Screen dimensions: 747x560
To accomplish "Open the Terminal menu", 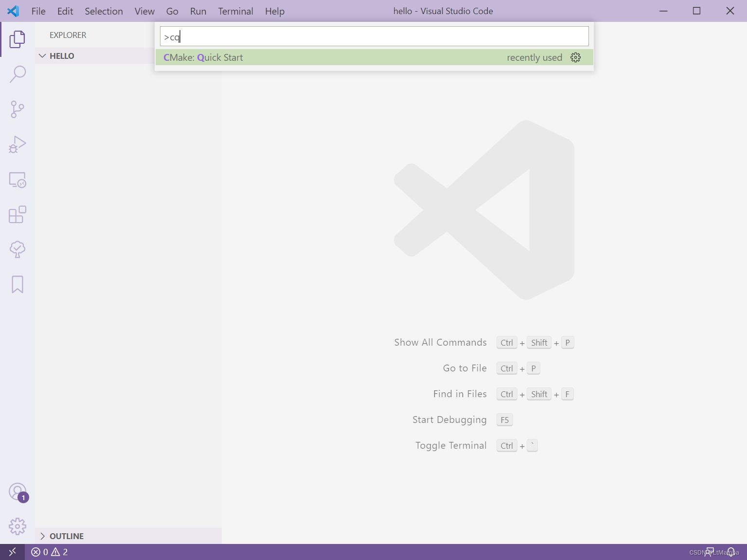I will point(236,11).
